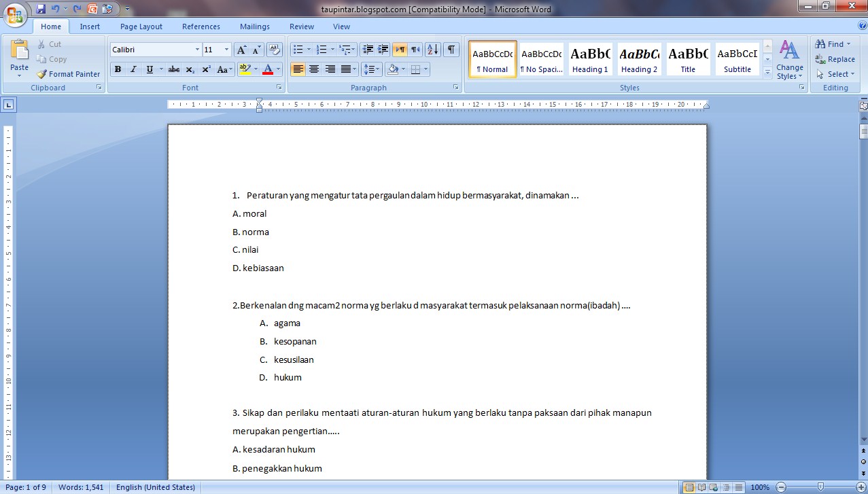Open the font size 11 dropdown

[227, 50]
